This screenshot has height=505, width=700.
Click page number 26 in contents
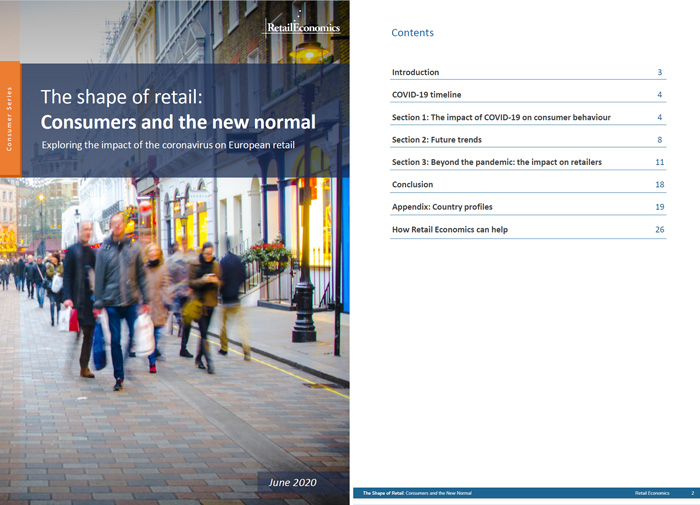pyautogui.click(x=659, y=230)
